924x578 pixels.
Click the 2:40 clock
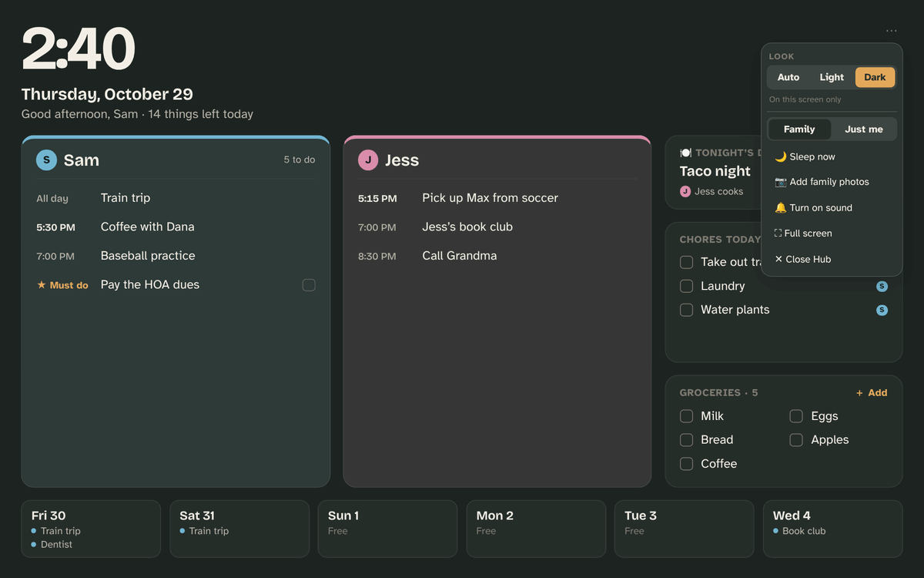pyautogui.click(x=79, y=49)
